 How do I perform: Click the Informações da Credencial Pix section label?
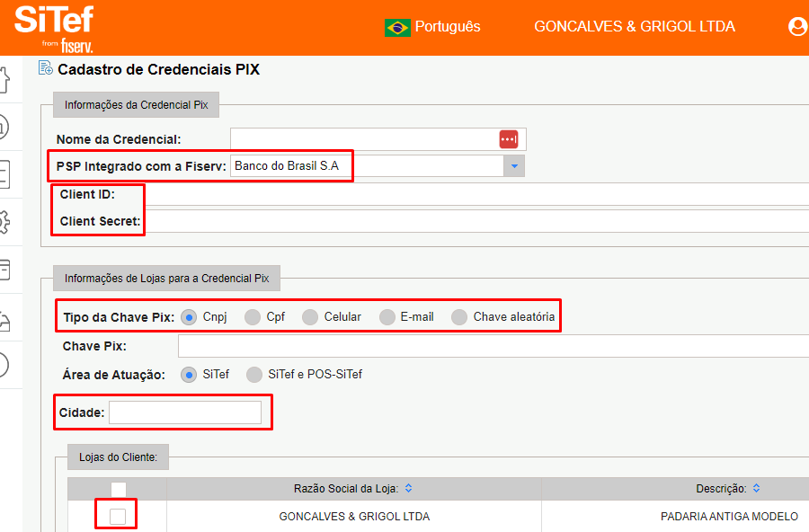(137, 105)
